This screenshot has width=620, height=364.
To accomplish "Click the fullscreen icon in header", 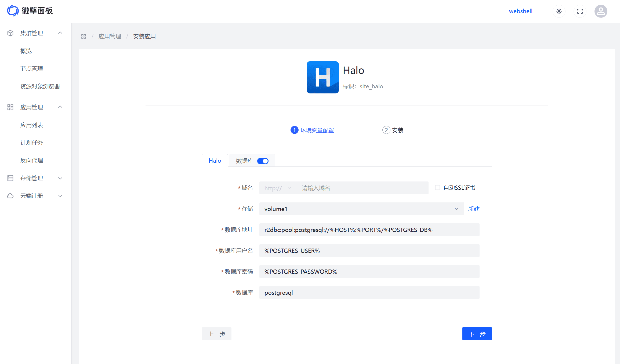I will tap(580, 11).
